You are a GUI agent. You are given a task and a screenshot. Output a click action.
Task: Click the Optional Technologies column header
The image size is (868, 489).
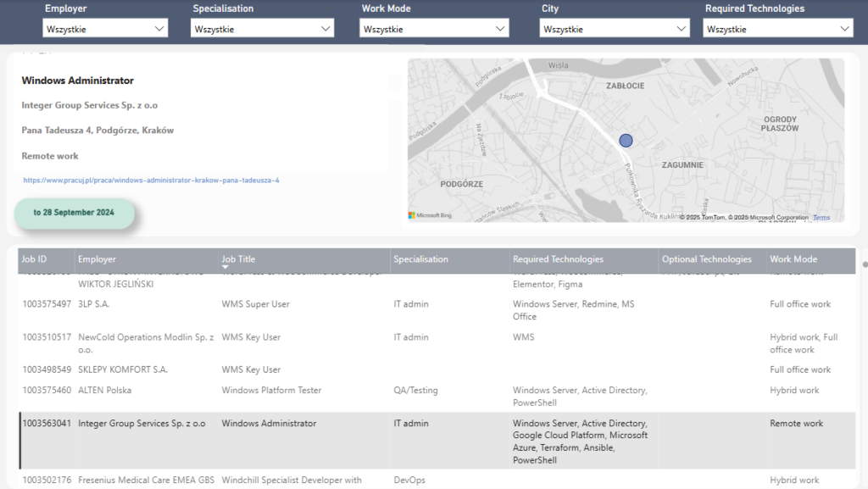pos(706,259)
